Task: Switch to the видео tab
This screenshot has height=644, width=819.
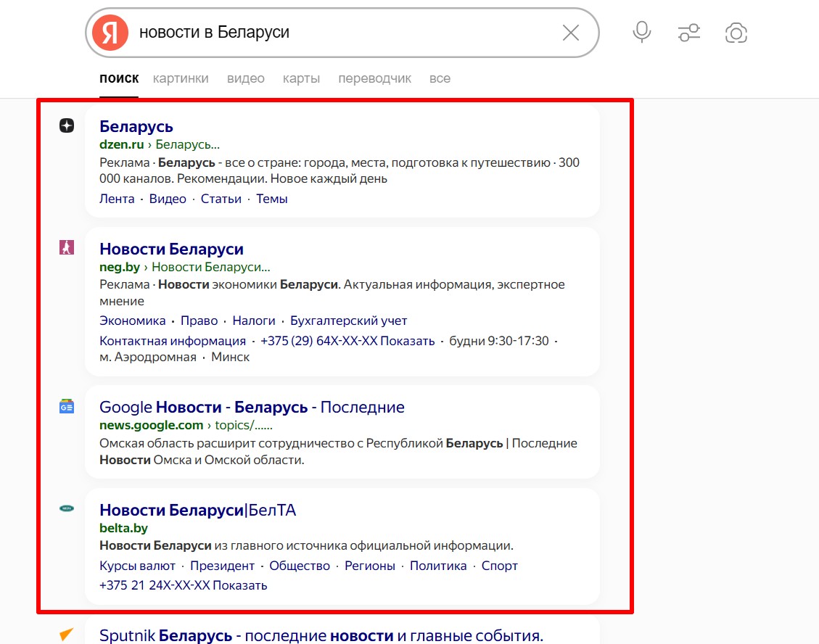Action: pyautogui.click(x=245, y=78)
